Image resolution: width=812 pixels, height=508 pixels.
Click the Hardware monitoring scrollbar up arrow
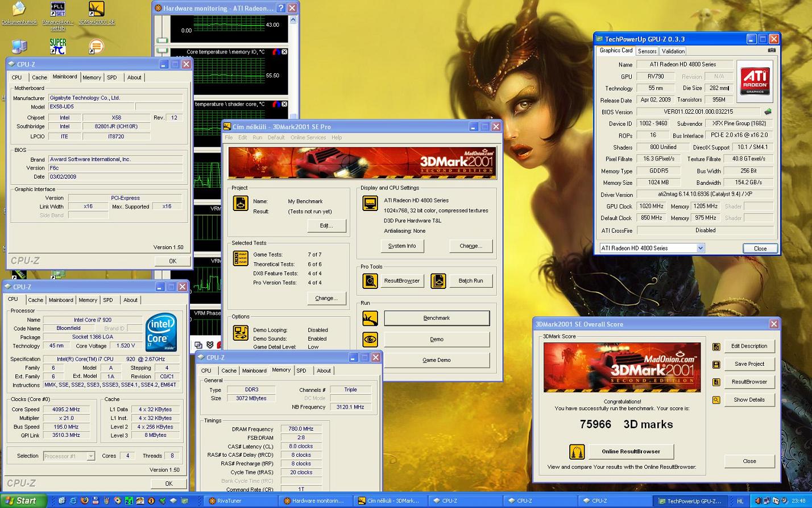pyautogui.click(x=293, y=20)
